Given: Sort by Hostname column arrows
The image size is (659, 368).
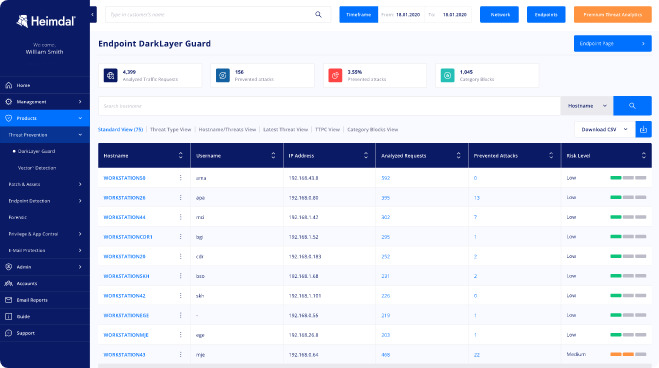Looking at the screenshot, I should tap(181, 155).
